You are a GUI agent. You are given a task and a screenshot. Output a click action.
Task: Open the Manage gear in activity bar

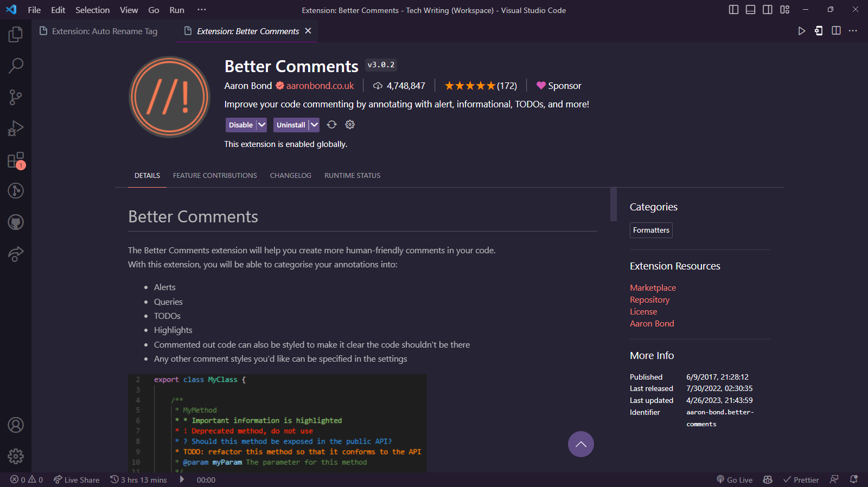point(16,456)
